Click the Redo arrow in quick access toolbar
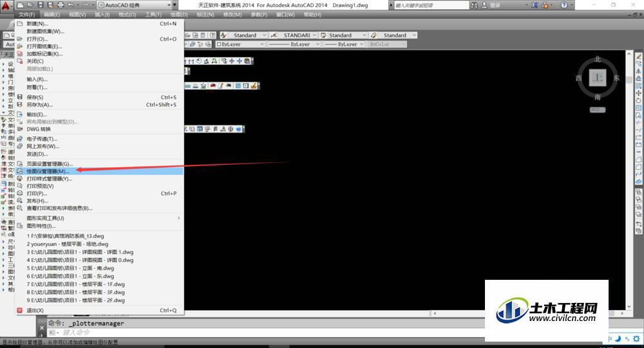Viewport: 644px width, 348px height. 85,5
